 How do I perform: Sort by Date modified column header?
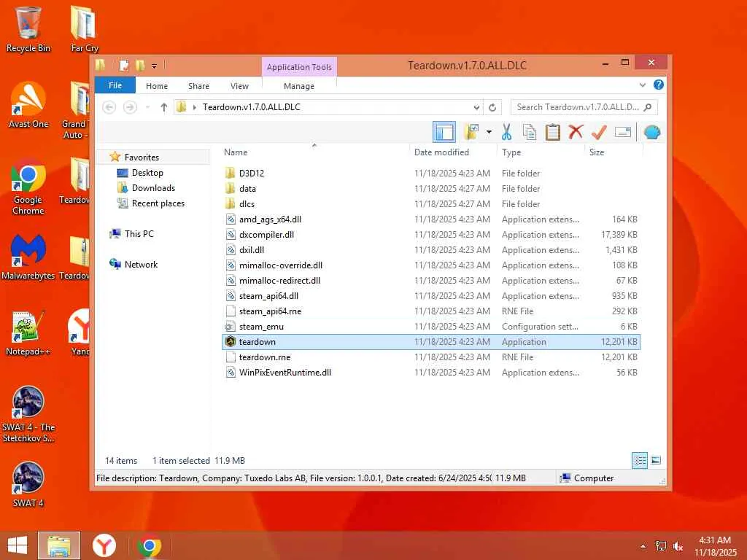coord(441,152)
